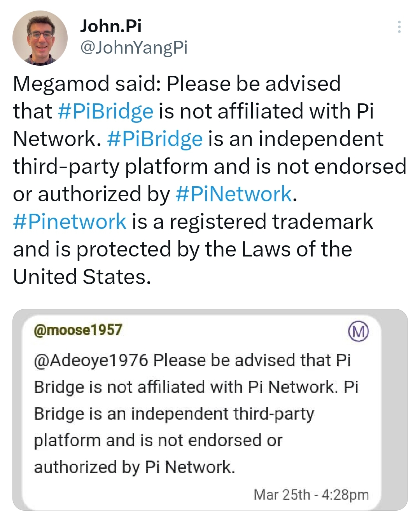Click the "United States." text ending the tweet
Viewport: 420px width, 520px height.
point(82,277)
